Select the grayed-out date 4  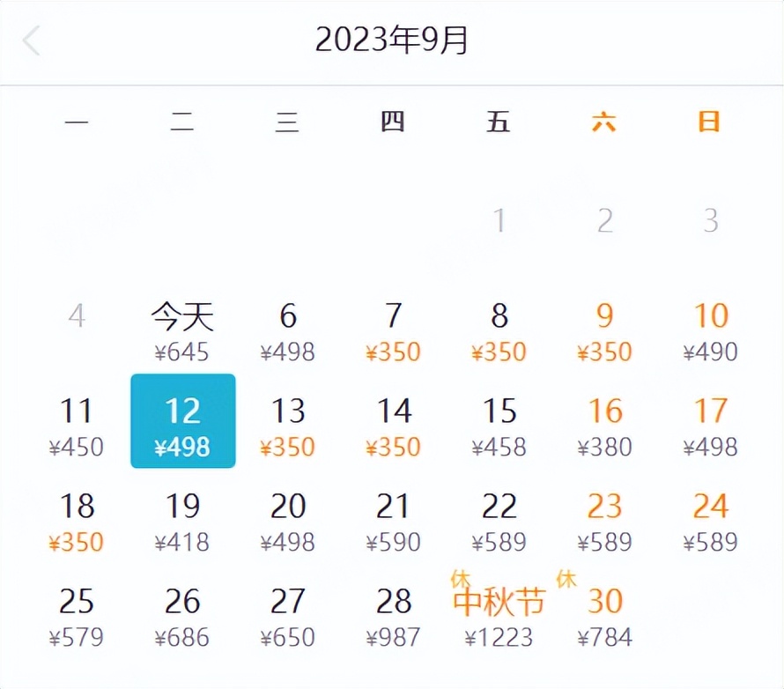(x=77, y=317)
